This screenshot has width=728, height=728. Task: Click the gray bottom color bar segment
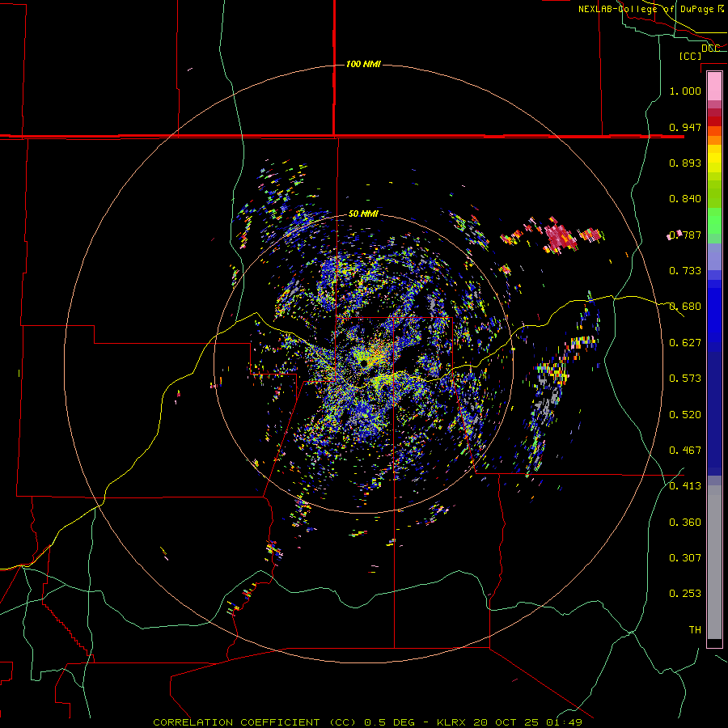click(x=714, y=562)
